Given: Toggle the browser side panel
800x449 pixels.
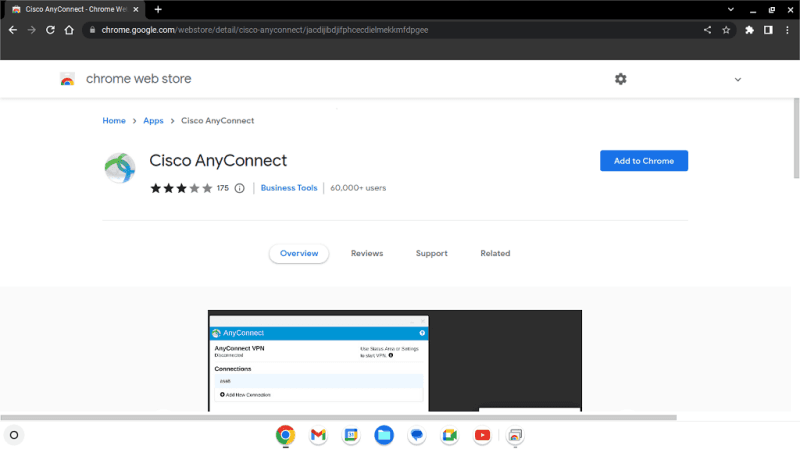Looking at the screenshot, I should [x=768, y=30].
